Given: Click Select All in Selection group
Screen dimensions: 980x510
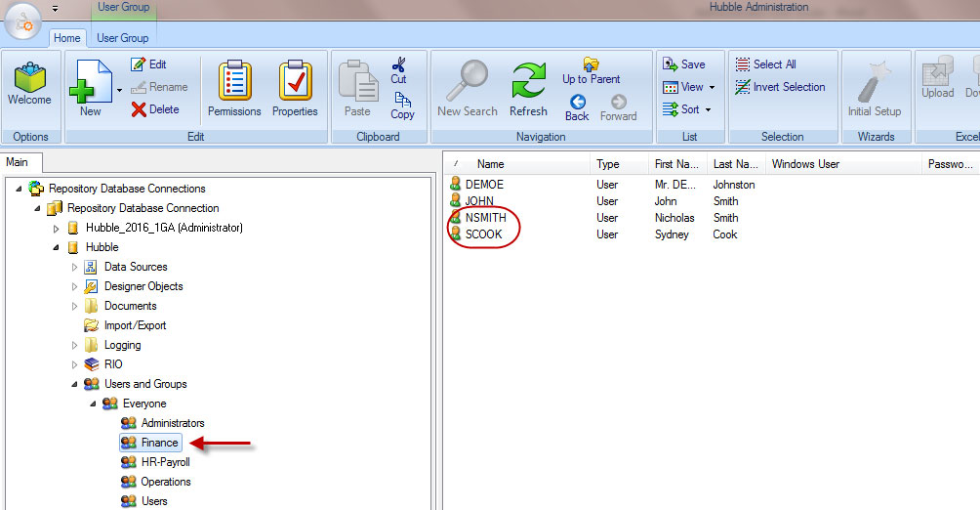Looking at the screenshot, I should point(765,64).
